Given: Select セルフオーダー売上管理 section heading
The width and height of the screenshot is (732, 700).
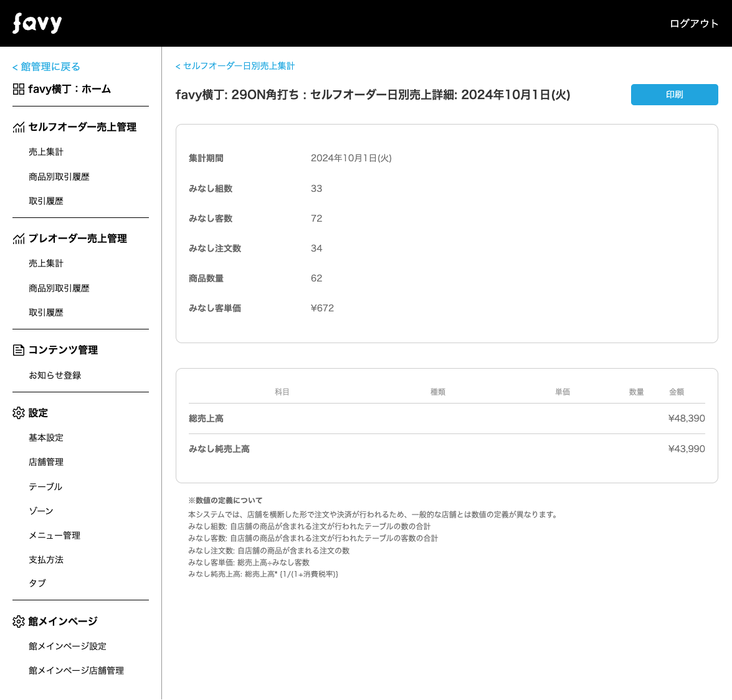Looking at the screenshot, I should pyautogui.click(x=82, y=127).
